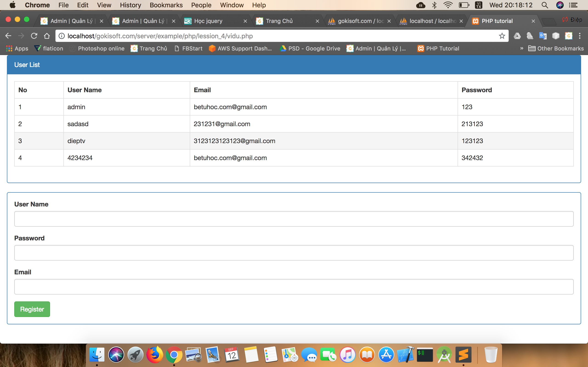Expand hidden bookmarks chevron
This screenshot has height=367, width=588.
(x=521, y=48)
